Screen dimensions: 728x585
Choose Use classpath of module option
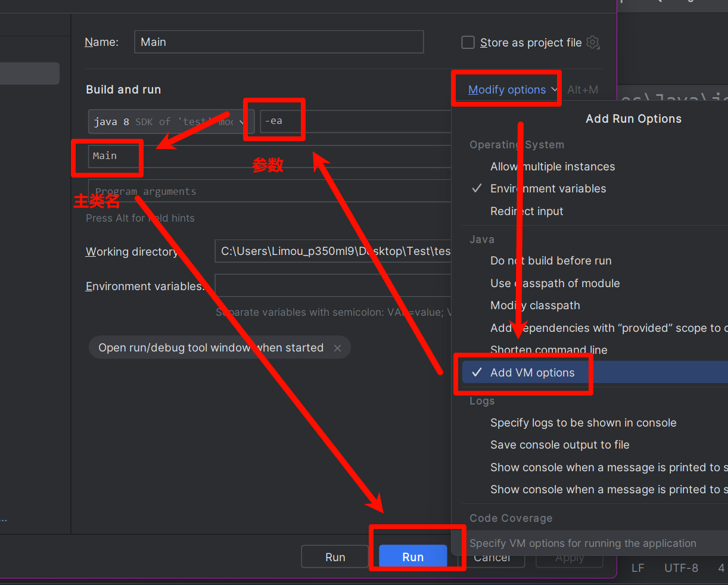click(555, 284)
